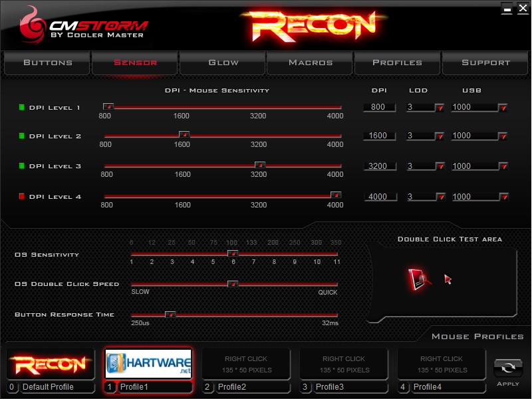Expand the USB rate dropdown for DPI Level 2
Screen dimensions: 532x399
[503, 136]
